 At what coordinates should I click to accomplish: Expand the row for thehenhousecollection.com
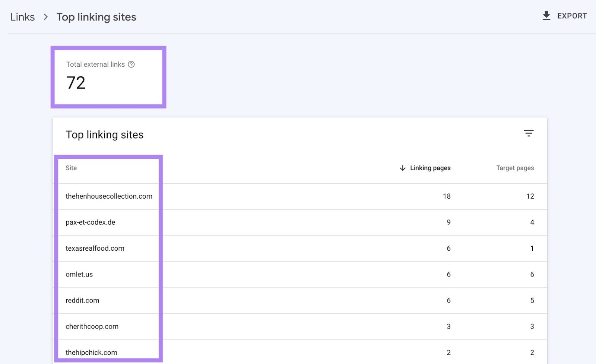(109, 196)
